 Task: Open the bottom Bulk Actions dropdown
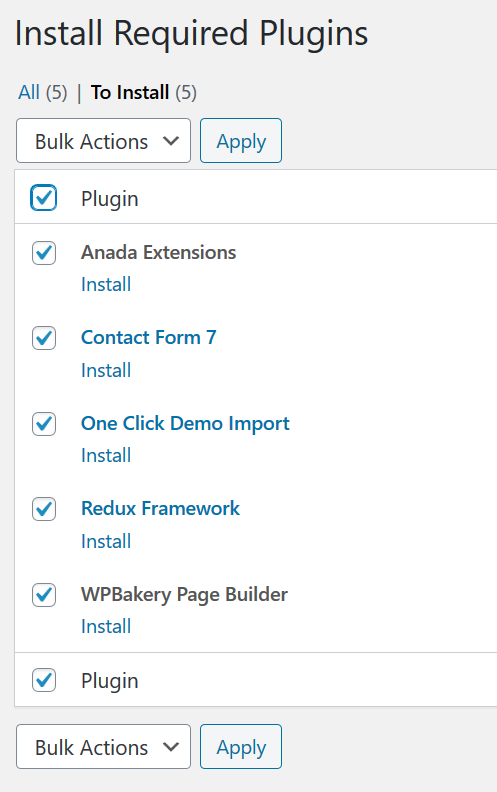tap(104, 747)
